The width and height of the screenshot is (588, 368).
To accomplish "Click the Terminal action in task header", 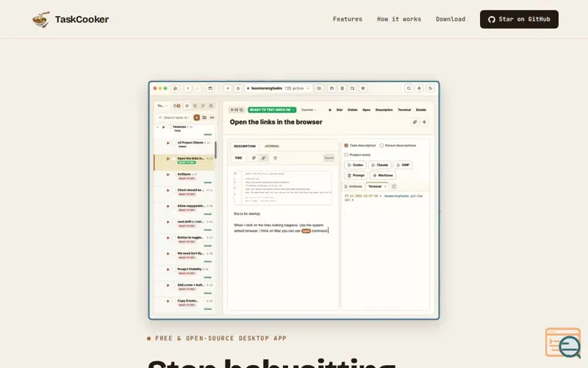I will tap(404, 110).
